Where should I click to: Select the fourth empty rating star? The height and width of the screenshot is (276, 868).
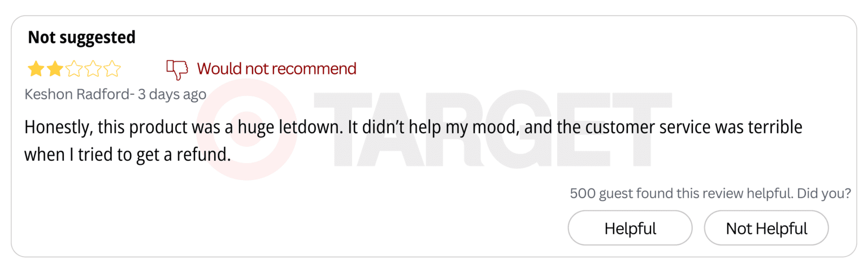tap(93, 69)
